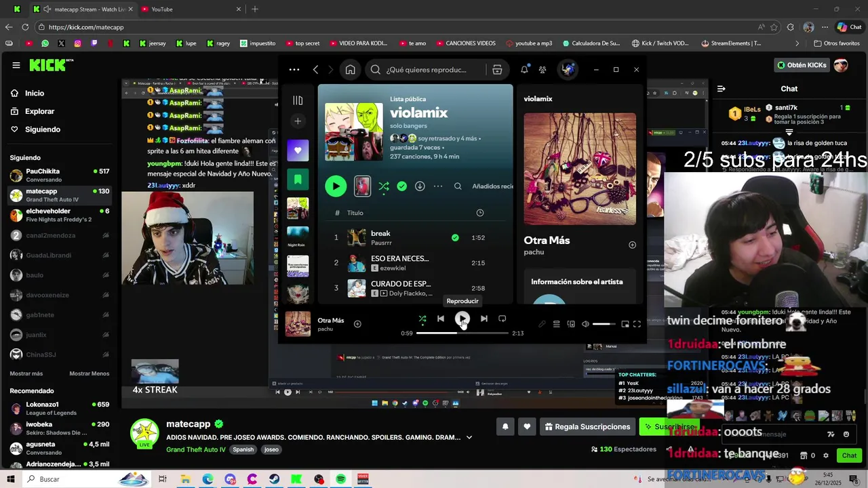This screenshot has width=868, height=488.
Task: Click the green Suscribirse button
Action: click(669, 427)
